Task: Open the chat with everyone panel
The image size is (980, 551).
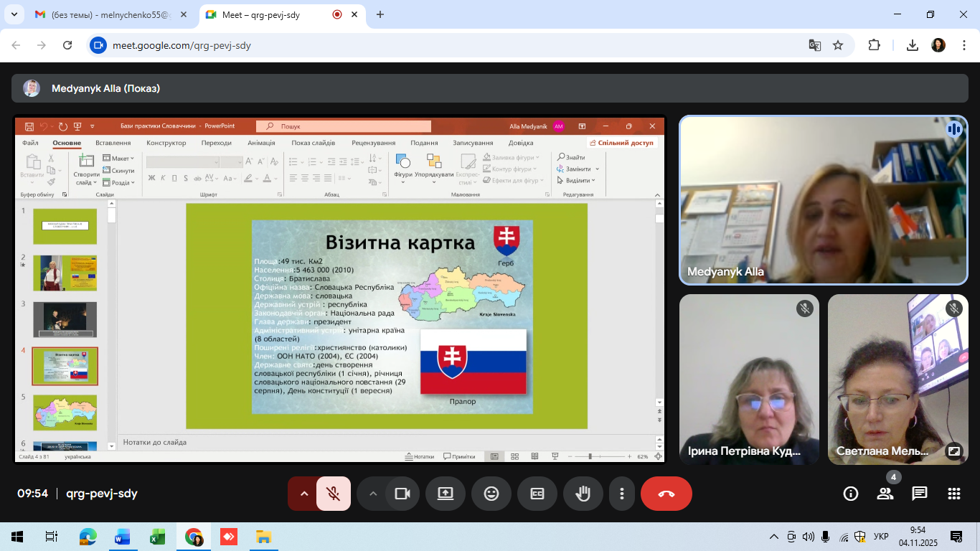Action: pos(920,494)
